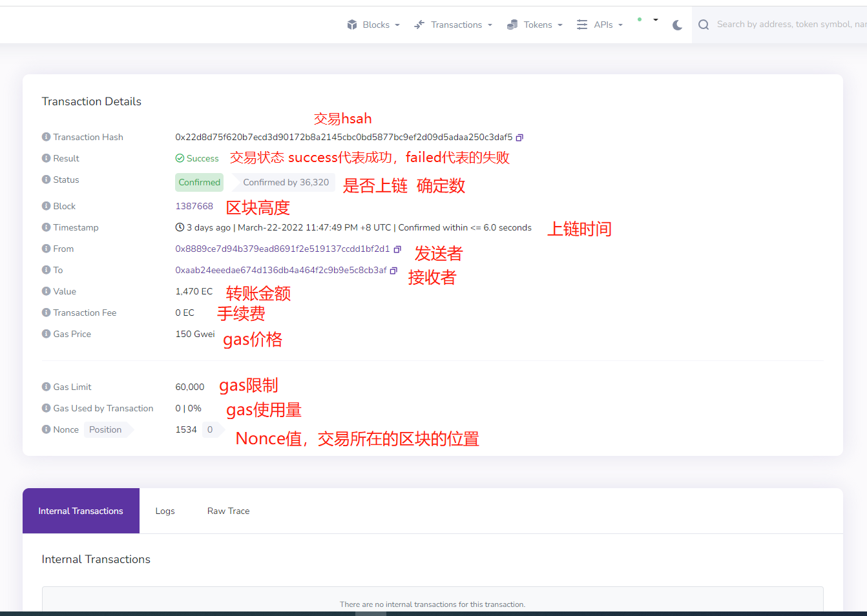The height and width of the screenshot is (616, 867).
Task: Toggle dark mode with the moon icon
Action: point(676,25)
